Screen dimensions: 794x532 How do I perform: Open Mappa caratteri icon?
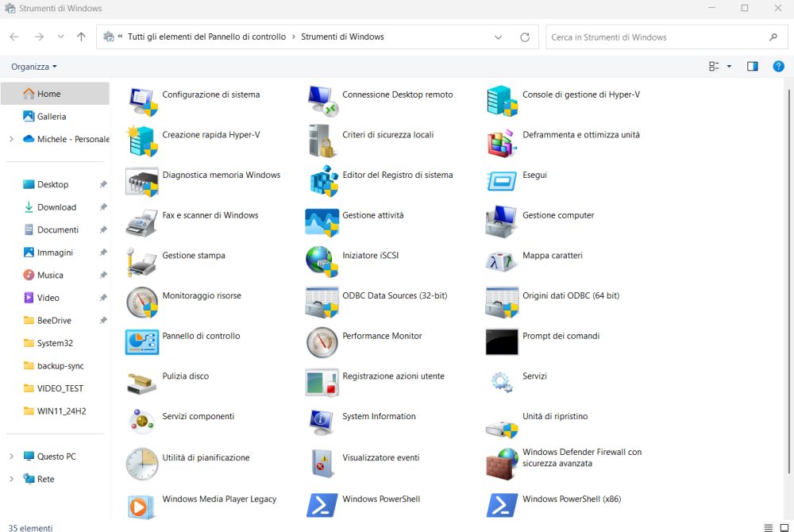[x=503, y=262]
